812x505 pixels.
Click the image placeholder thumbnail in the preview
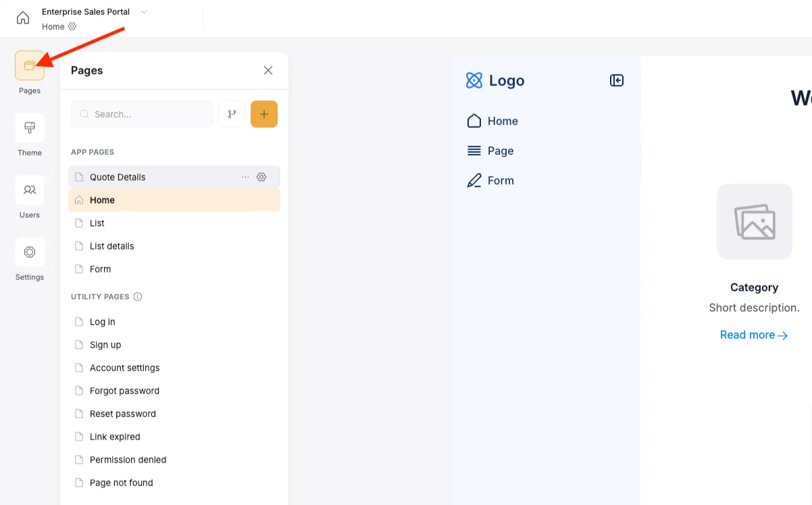click(755, 222)
